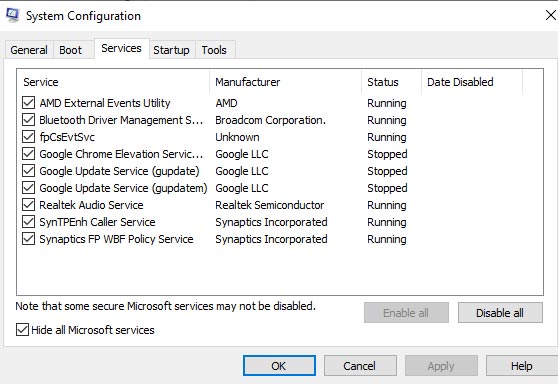Select the AMD External Events Utility row name
This screenshot has height=384, width=558.
coord(105,103)
